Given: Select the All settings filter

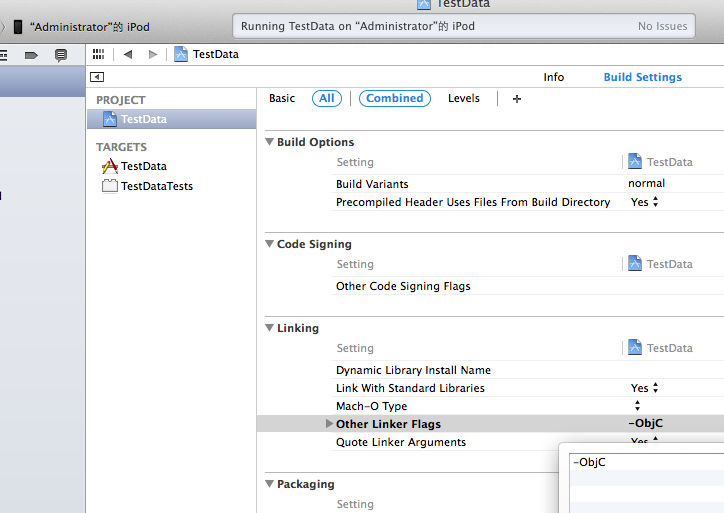Looking at the screenshot, I should click(327, 98).
